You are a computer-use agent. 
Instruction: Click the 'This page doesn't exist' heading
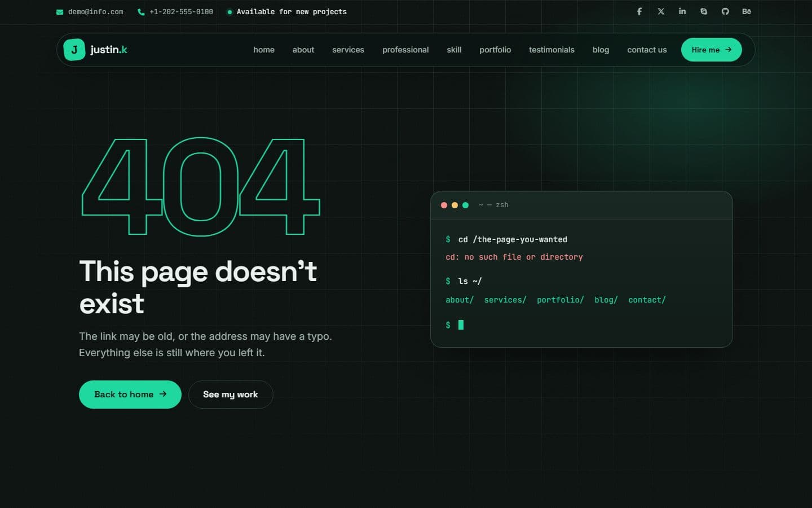click(x=198, y=287)
